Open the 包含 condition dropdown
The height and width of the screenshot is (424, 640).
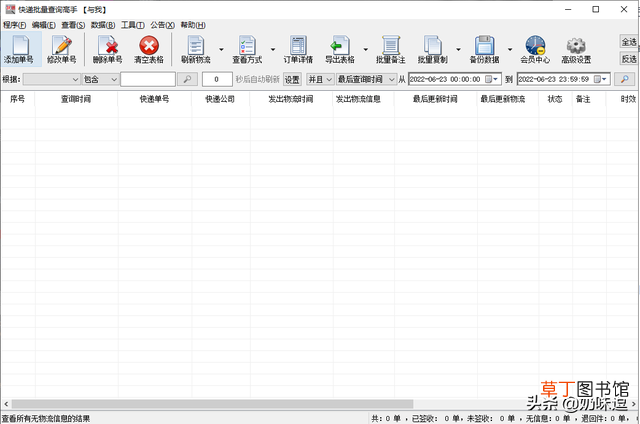[100, 79]
